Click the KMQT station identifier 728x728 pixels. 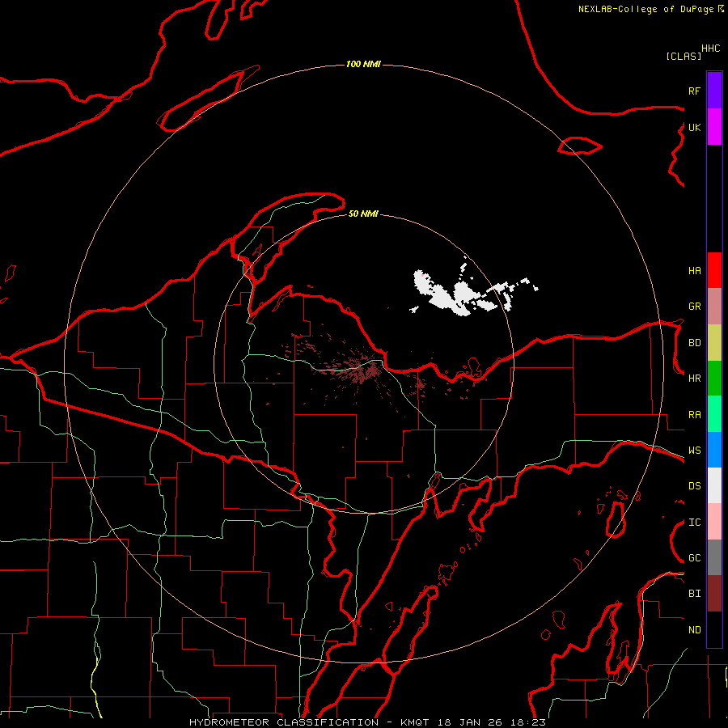[415, 722]
